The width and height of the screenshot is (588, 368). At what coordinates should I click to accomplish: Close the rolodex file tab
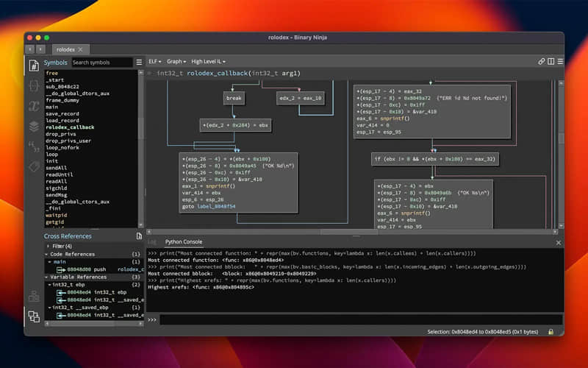click(80, 49)
